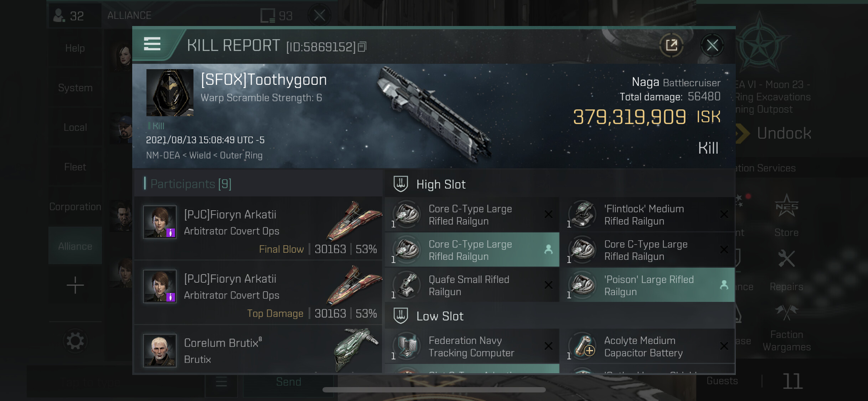Switch to the Local chat tab
The width and height of the screenshot is (868, 401).
click(x=75, y=127)
